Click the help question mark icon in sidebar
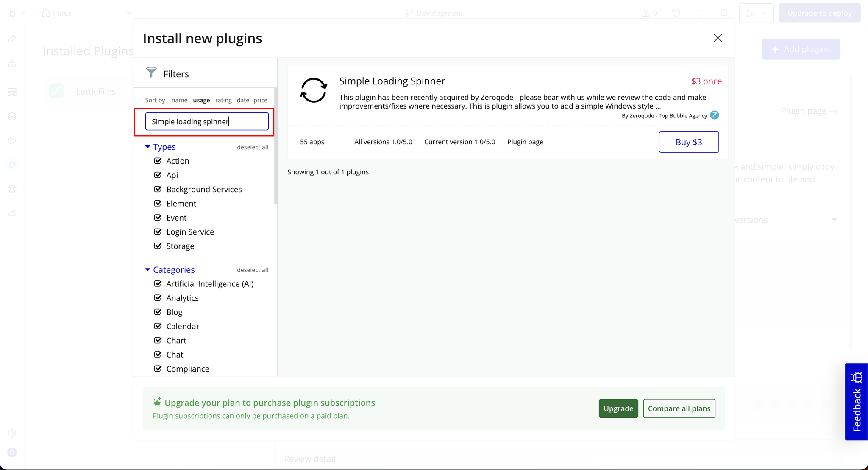The height and width of the screenshot is (470, 868). coord(12,433)
